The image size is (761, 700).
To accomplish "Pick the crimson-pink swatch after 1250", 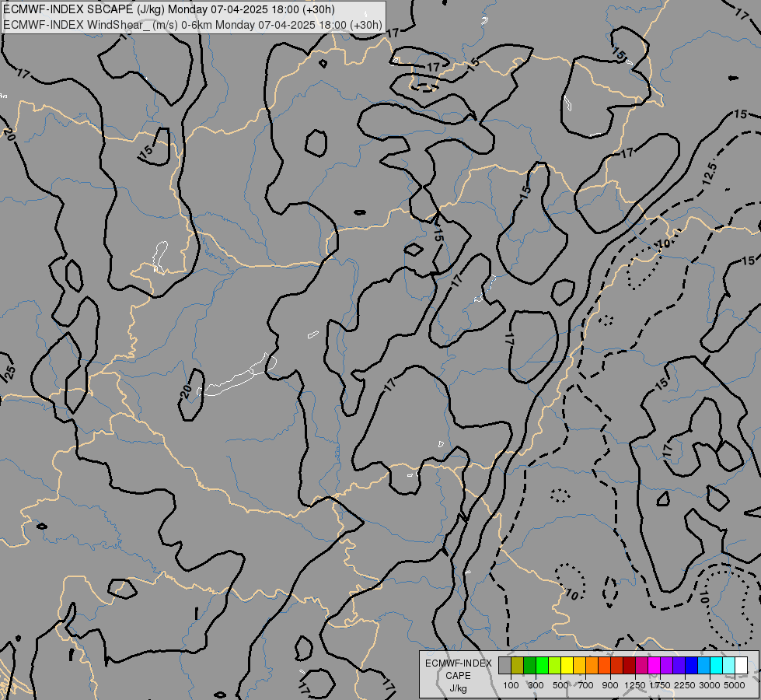I will [641, 666].
